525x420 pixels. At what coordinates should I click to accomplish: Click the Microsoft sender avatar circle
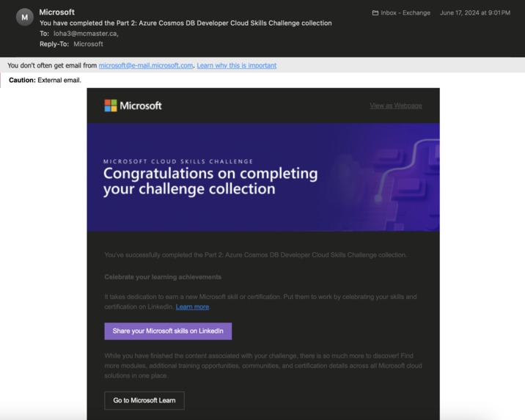[25, 18]
